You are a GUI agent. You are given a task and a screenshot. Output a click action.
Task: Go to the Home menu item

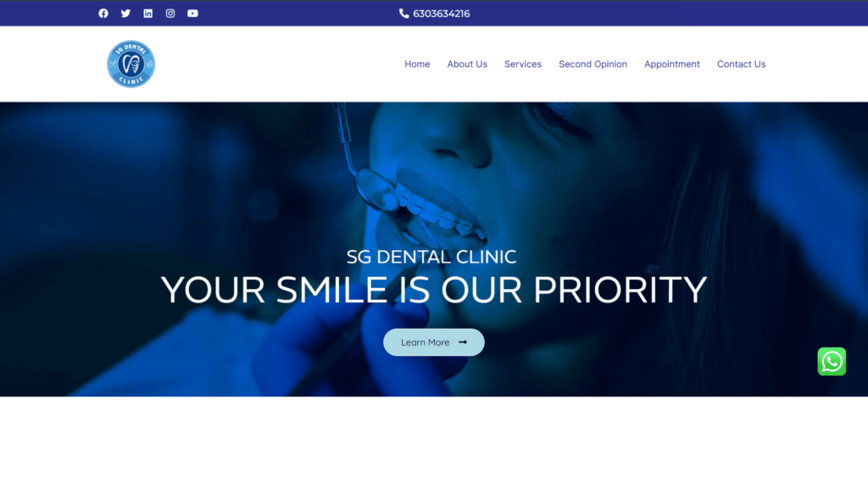coord(417,64)
